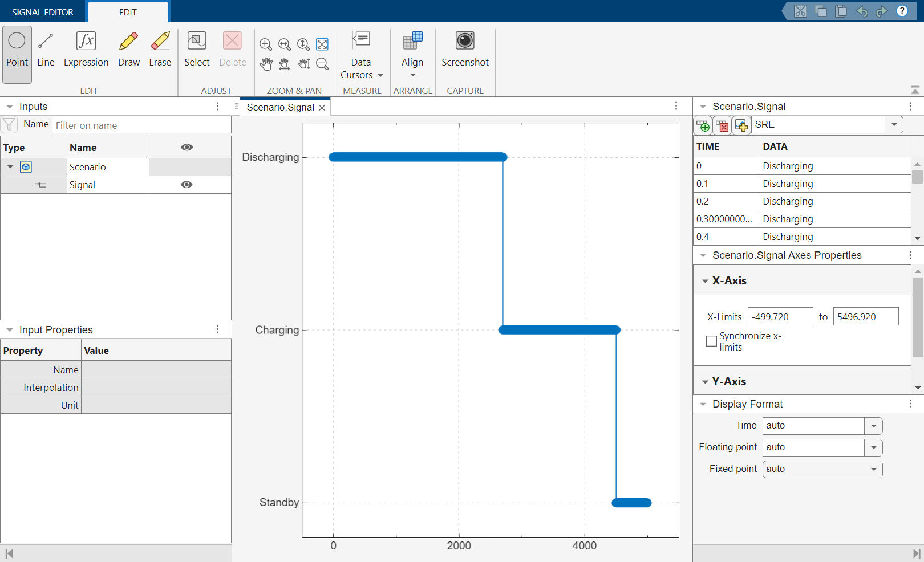The image size is (924, 562).
Task: Open the Data Cursors menu
Action: click(361, 56)
